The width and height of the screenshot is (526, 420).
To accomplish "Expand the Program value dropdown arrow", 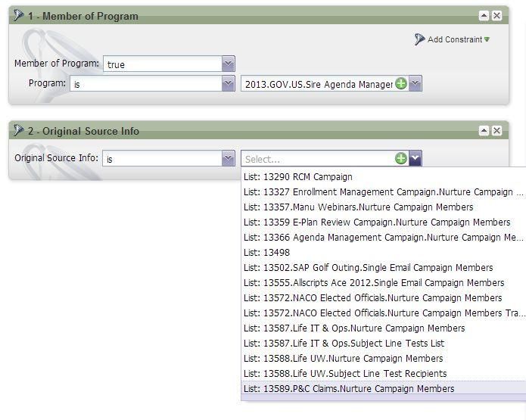I will coord(415,84).
